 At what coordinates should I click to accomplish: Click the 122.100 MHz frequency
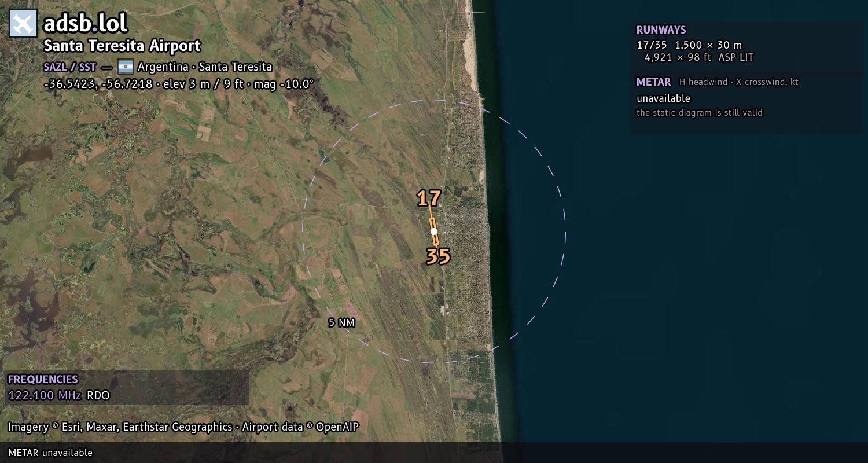coord(45,396)
